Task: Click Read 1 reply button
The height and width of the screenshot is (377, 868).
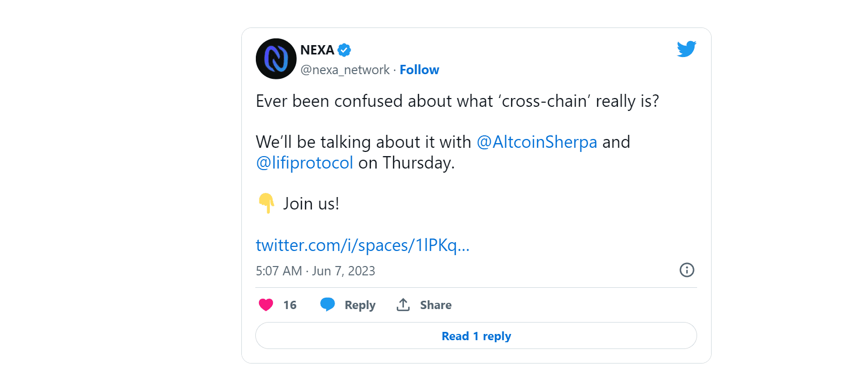Action: point(476,336)
